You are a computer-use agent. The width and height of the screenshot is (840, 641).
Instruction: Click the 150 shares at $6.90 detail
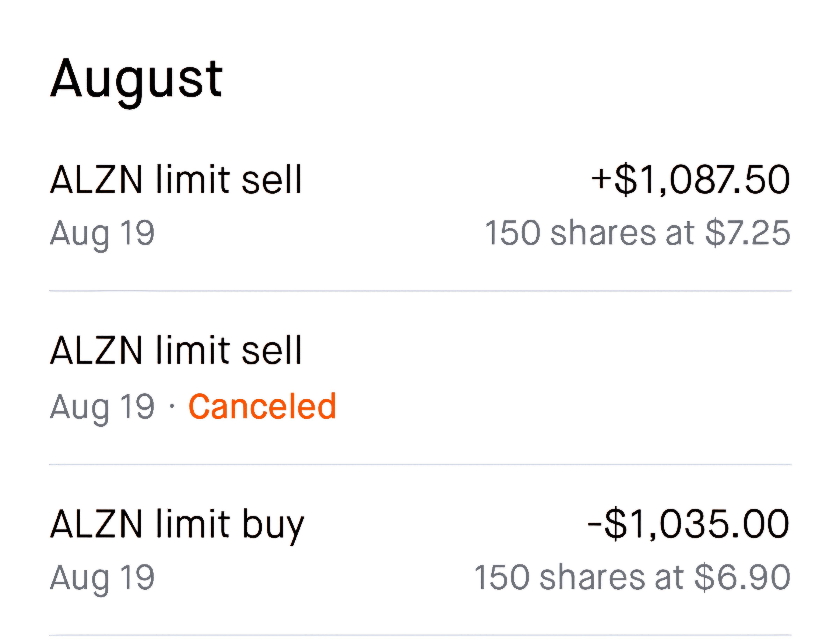coord(632,578)
